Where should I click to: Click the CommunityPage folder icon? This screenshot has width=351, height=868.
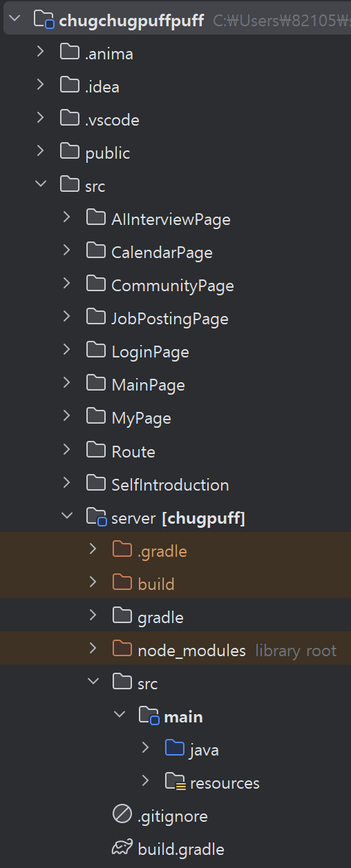(96, 284)
